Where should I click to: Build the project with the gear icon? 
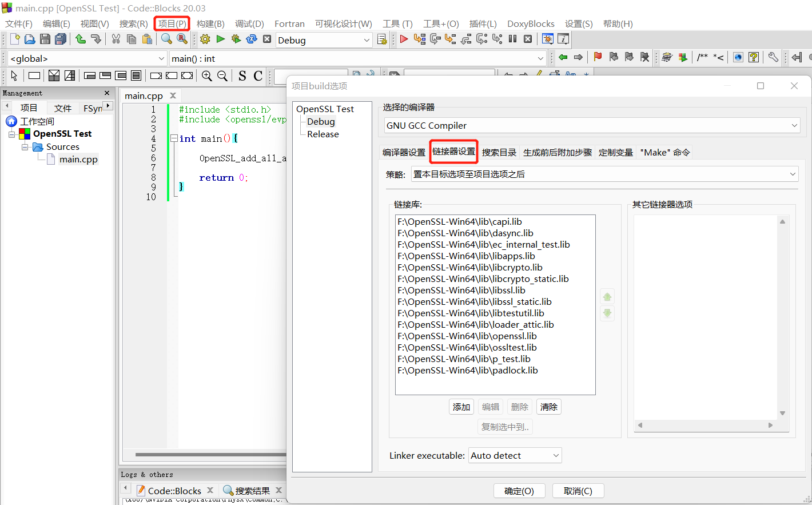pos(204,39)
